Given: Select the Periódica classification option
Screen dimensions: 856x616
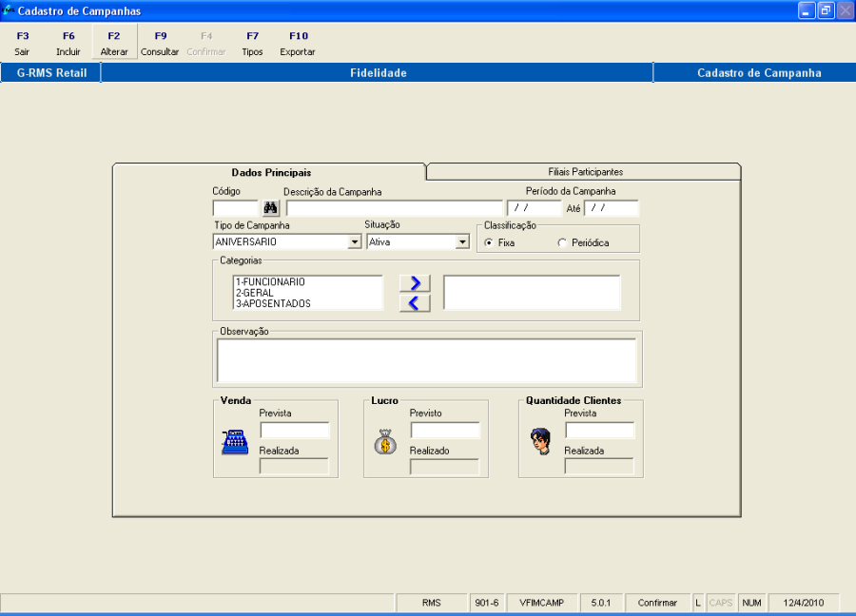Looking at the screenshot, I should (x=562, y=243).
